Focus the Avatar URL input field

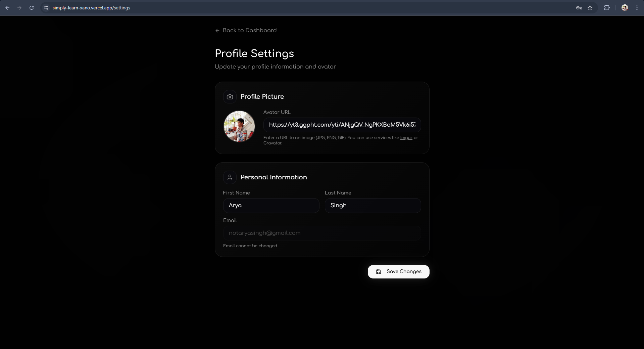[x=342, y=125]
